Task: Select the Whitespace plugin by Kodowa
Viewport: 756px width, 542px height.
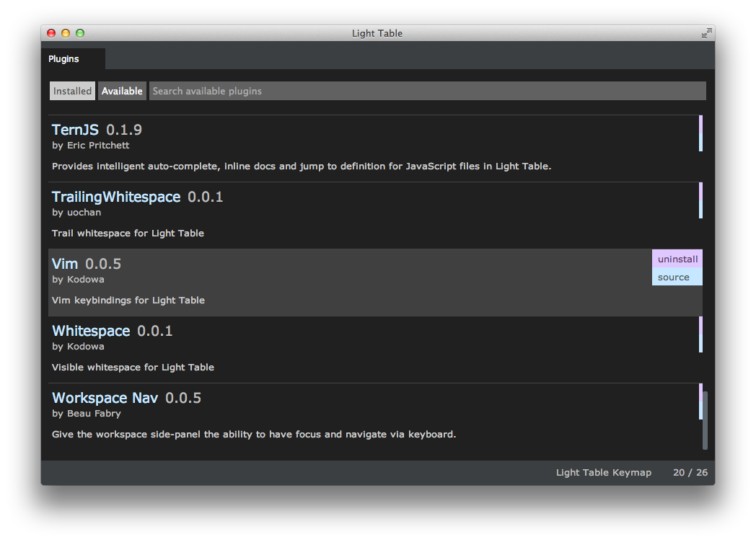Action: [x=91, y=331]
